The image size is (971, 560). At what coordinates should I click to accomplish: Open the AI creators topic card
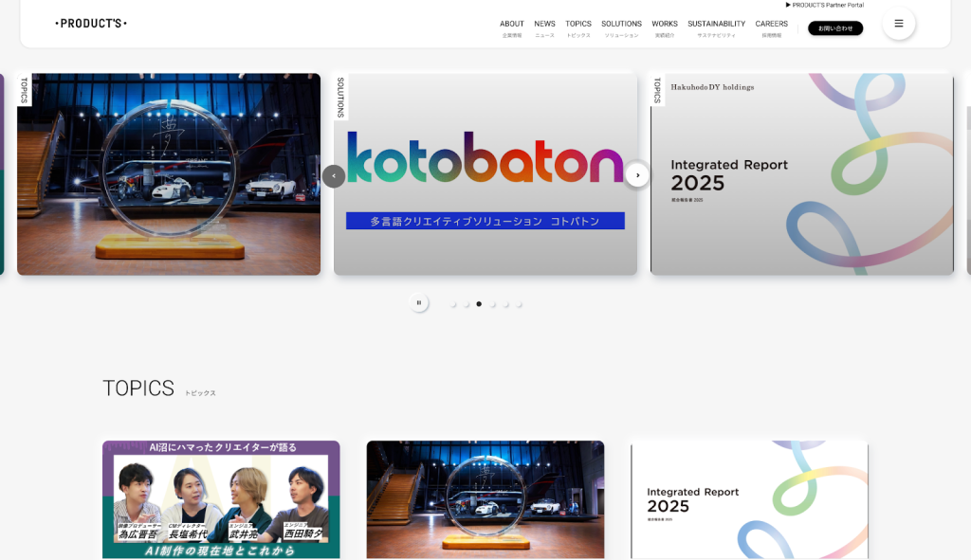tap(221, 499)
